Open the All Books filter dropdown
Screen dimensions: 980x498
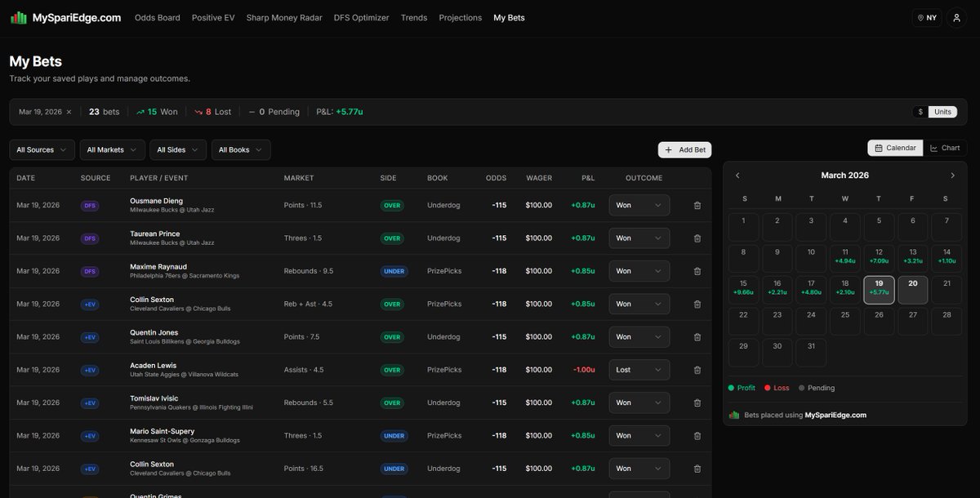click(241, 150)
